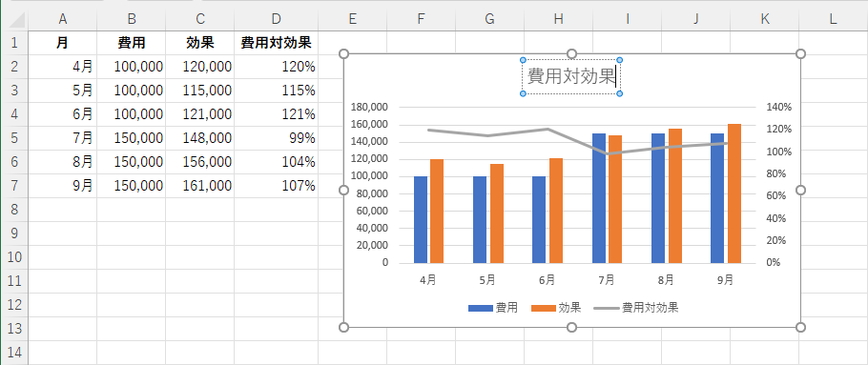Select cell C7 containing 161,000
Screen dimensions: 868x365
(200, 186)
